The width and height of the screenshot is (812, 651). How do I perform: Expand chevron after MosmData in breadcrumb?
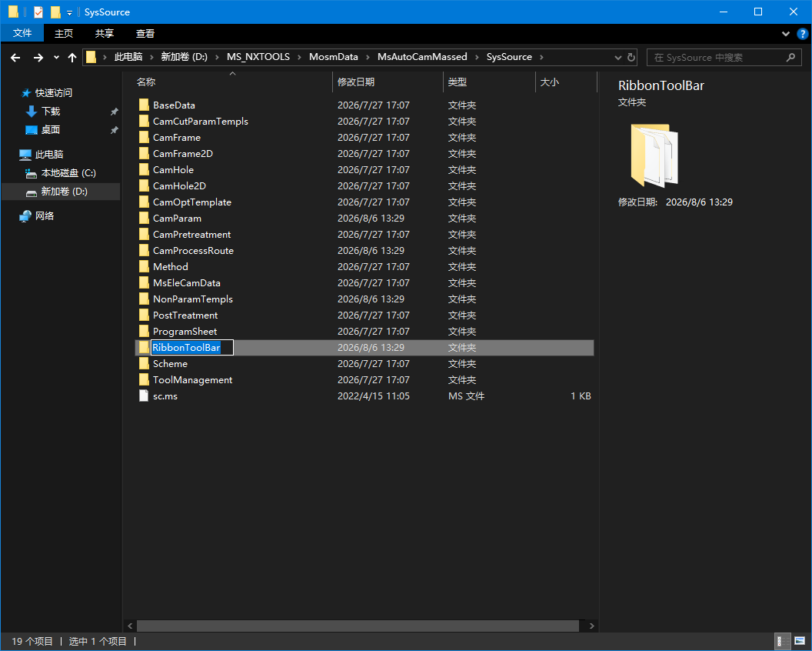pos(368,57)
